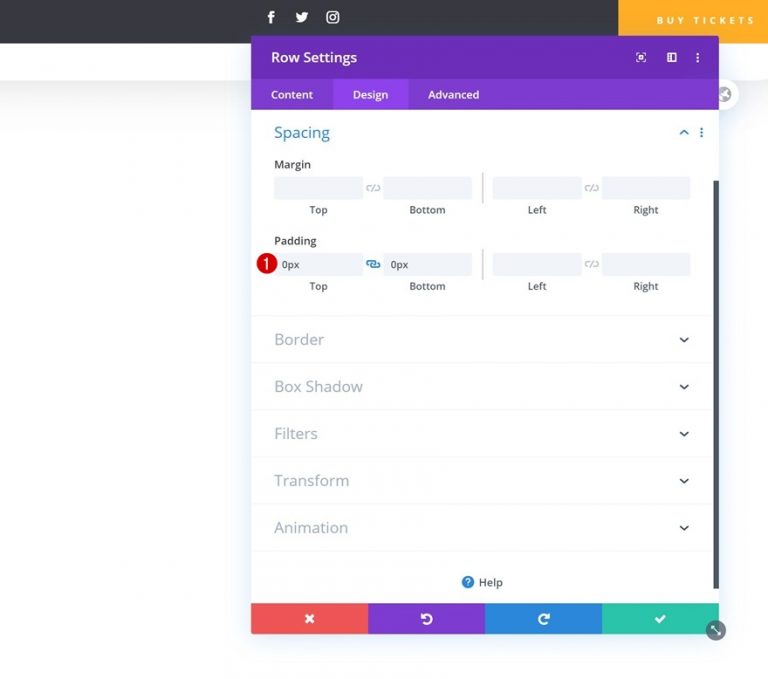Expand the Box Shadow section

481,387
